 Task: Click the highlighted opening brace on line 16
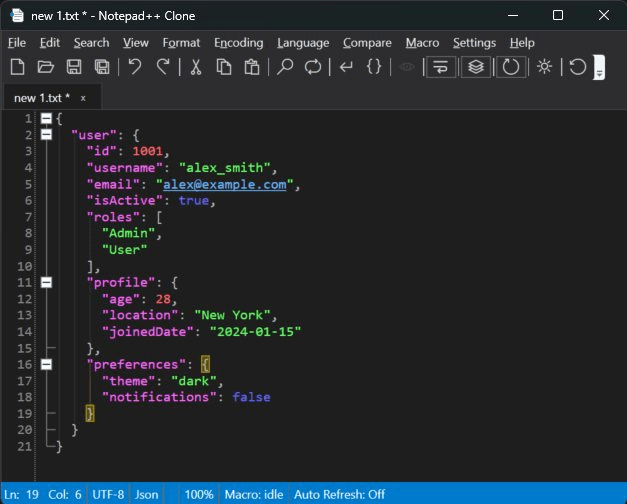(206, 364)
